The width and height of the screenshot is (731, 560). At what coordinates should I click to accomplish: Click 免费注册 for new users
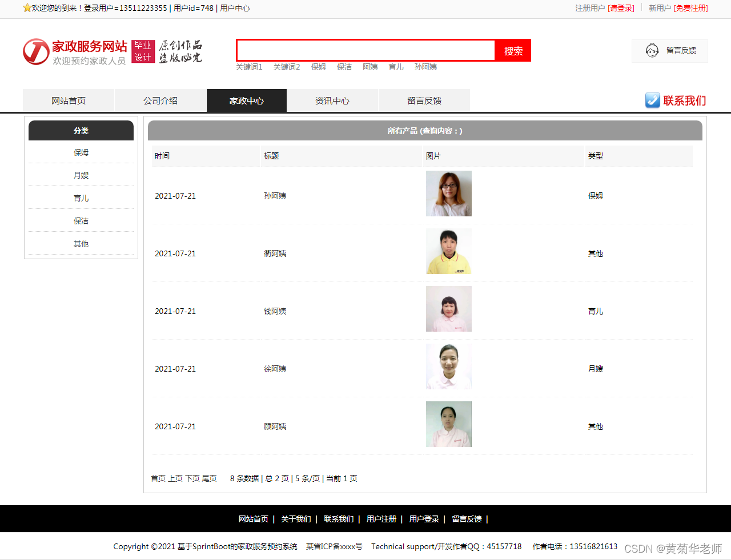(x=692, y=9)
